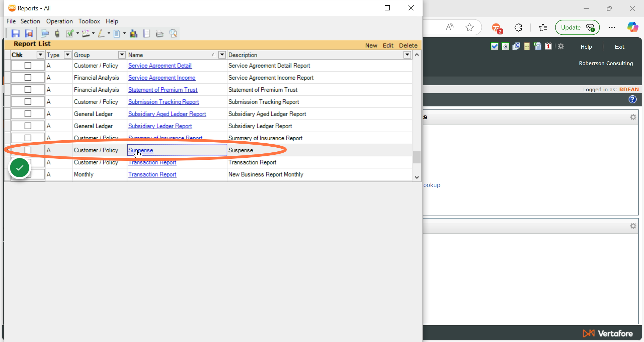644x342 pixels.
Task: Click the blue document icon in Reports toolbar
Action: pyautogui.click(x=116, y=34)
